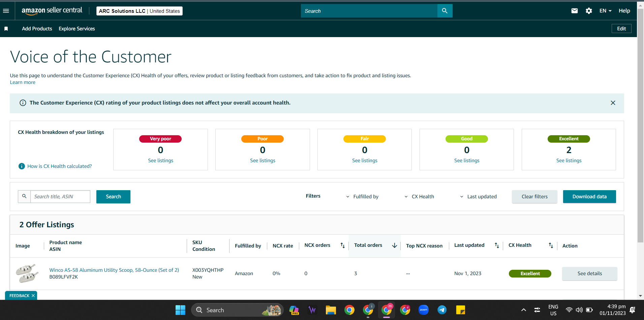
Task: Click the Windows taskbar Search box
Action: [237, 310]
